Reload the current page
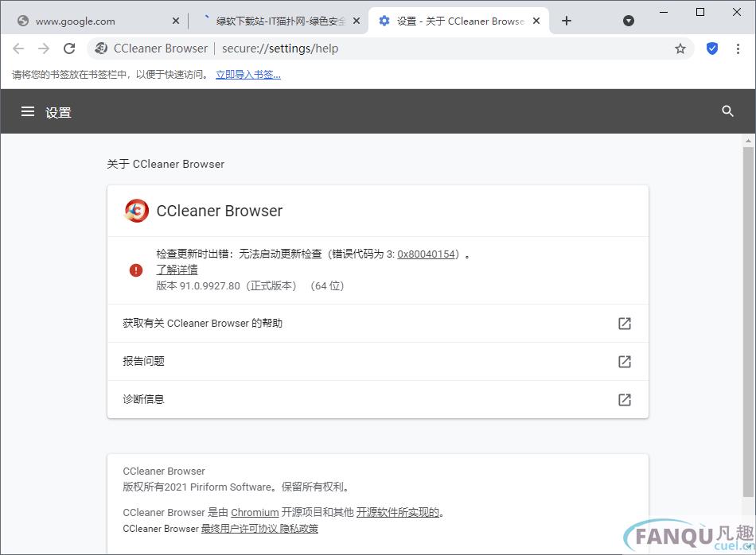756x555 pixels. (x=69, y=49)
